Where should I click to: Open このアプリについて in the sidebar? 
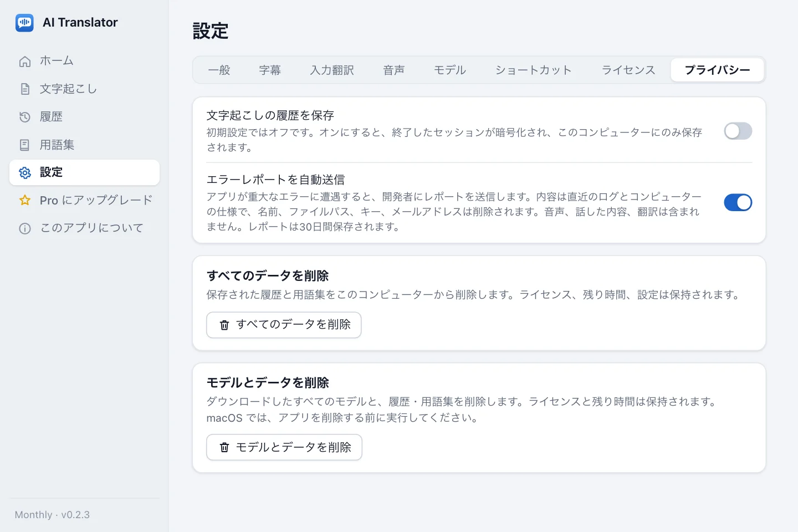[x=84, y=228]
